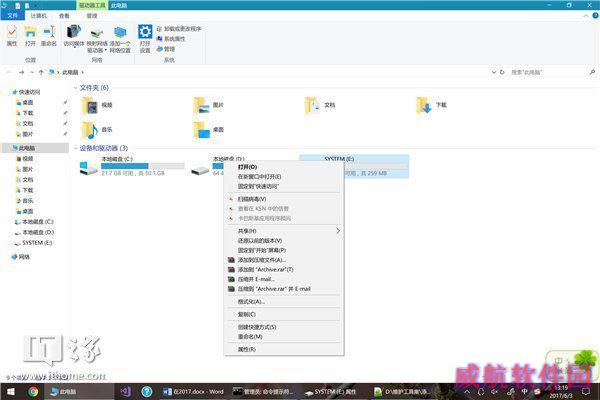
Task: Select the 图片 (Pictures) folder icon
Action: coord(201,106)
